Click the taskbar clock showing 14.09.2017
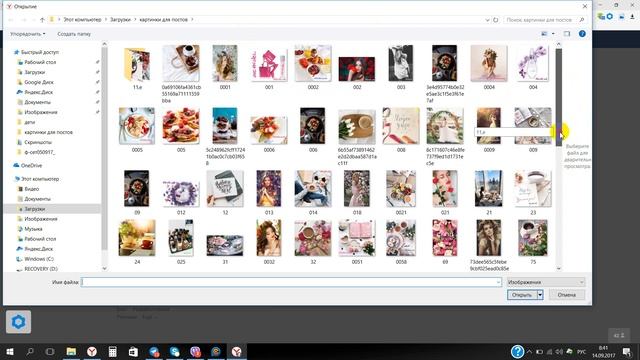The height and width of the screenshot is (360, 640). coord(604,352)
